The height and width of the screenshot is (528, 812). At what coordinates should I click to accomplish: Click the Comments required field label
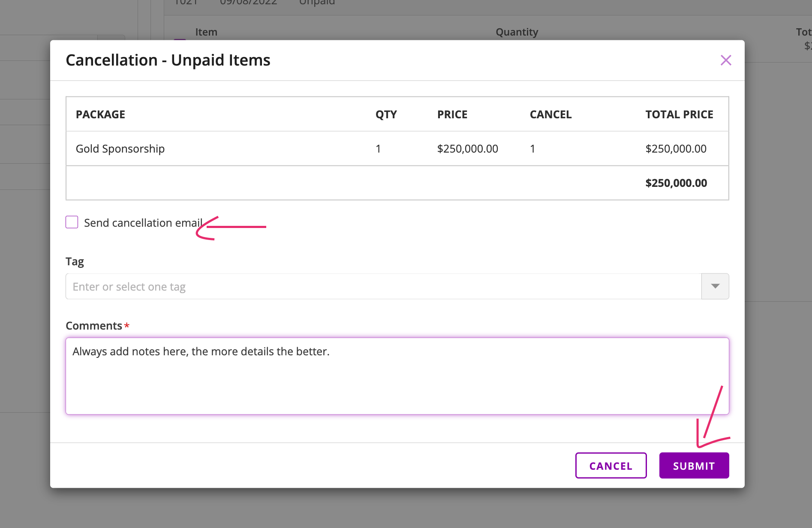click(94, 326)
